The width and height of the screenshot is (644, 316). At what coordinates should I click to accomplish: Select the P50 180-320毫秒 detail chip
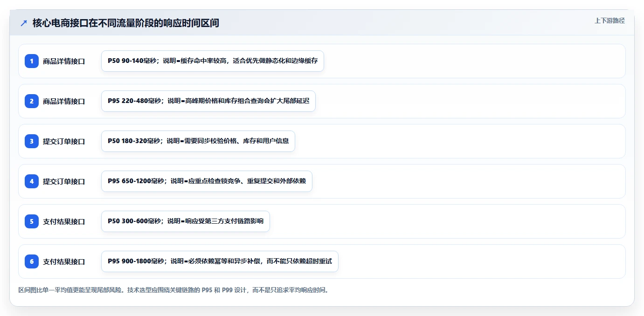[x=198, y=141]
